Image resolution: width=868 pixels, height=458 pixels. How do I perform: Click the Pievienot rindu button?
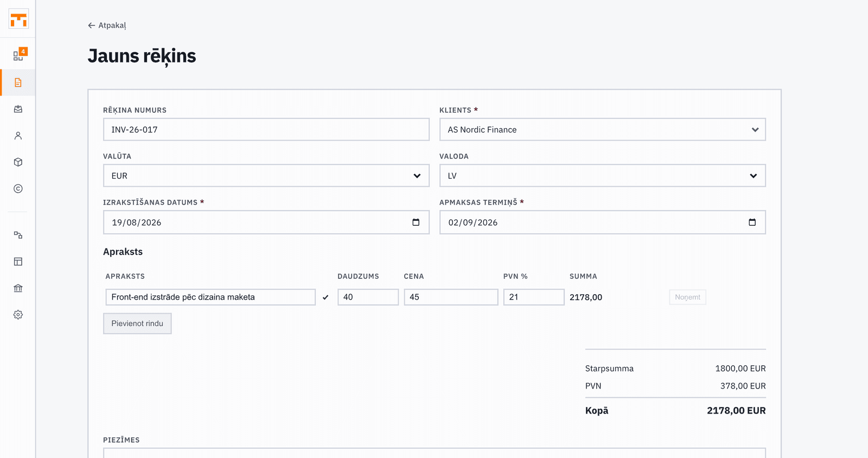[x=137, y=323]
